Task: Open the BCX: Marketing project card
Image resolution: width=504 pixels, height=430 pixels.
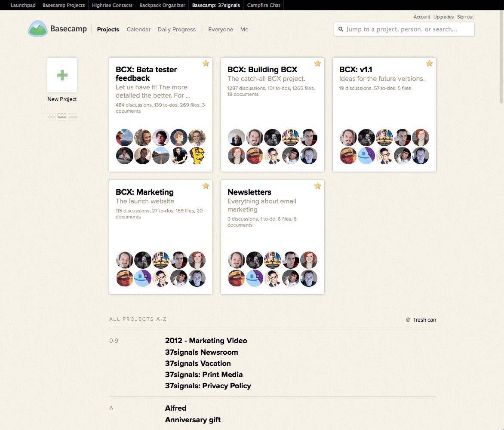Action: (x=144, y=192)
